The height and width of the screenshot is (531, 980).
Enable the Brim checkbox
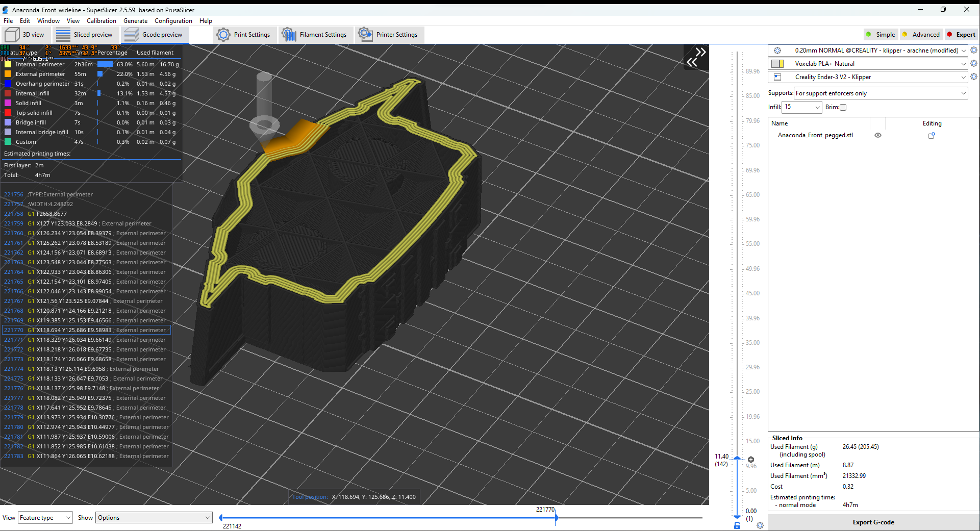[x=843, y=107]
